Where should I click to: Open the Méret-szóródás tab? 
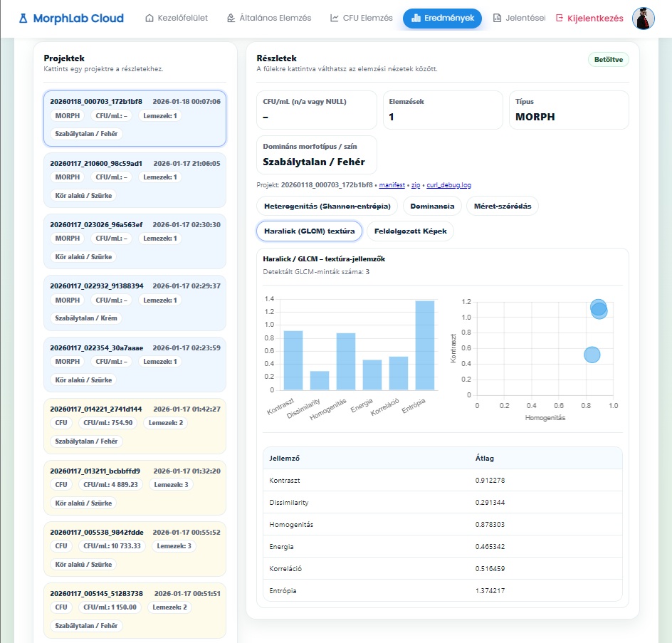pos(503,206)
